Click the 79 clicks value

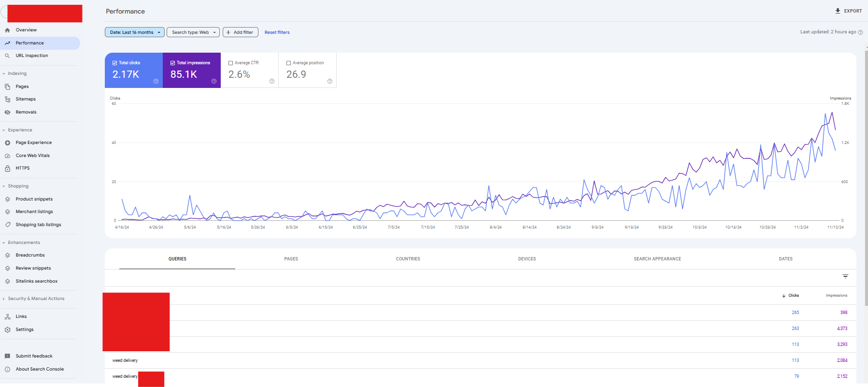[x=797, y=376]
